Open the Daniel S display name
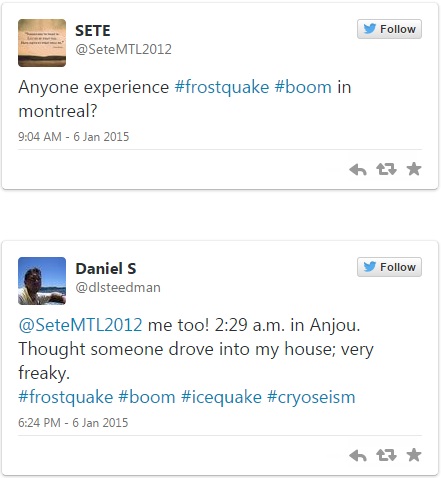Screen dimensions: 441x478 click(106, 269)
